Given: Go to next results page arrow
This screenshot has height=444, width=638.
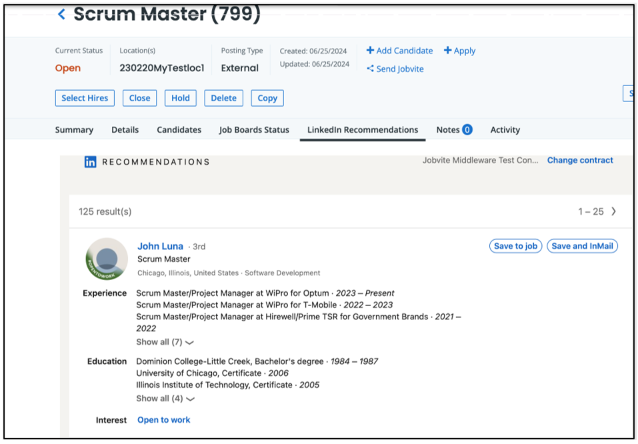Looking at the screenshot, I should point(614,211).
